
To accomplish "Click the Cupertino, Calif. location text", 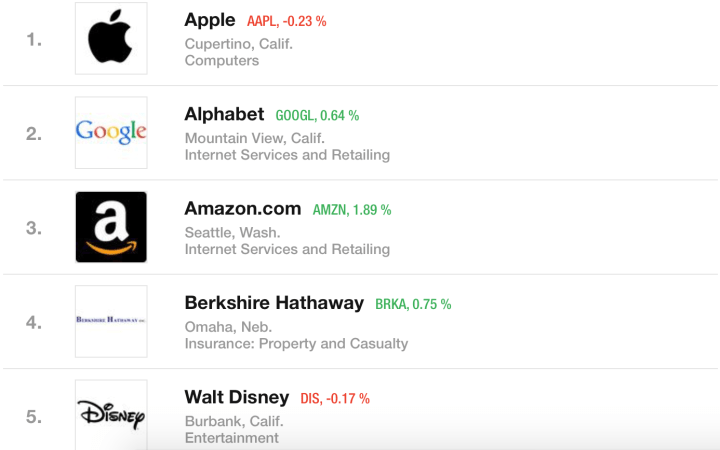I will point(239,44).
